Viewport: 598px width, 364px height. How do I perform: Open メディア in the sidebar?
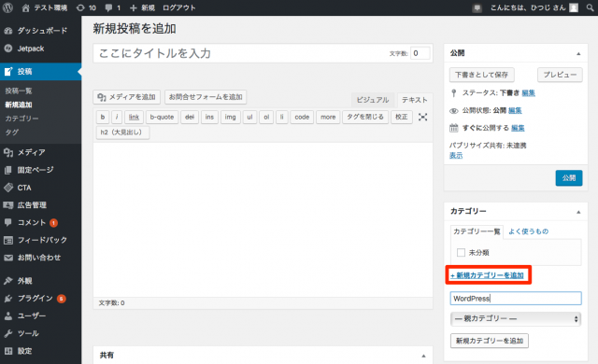pos(40,152)
